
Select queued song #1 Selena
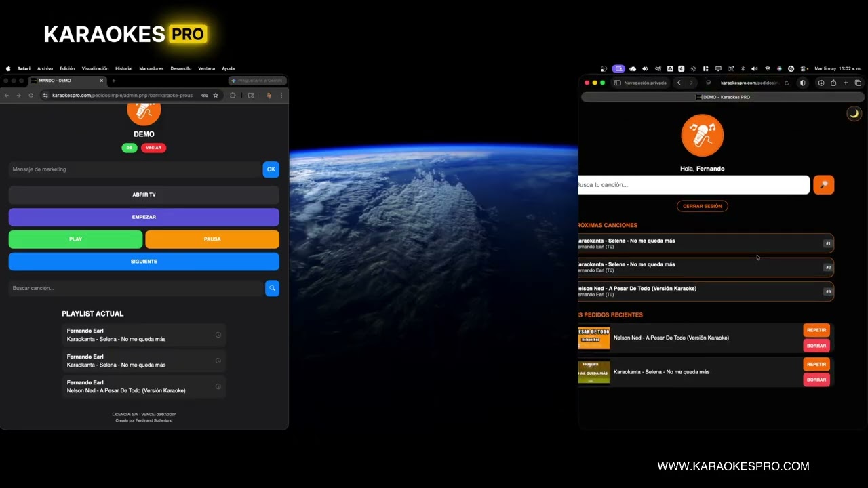[706, 243]
